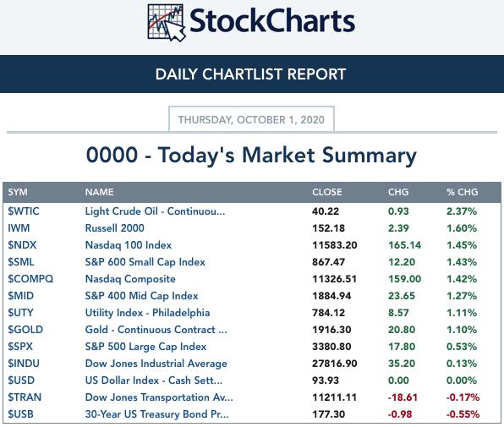Viewport: 504px width, 427px height.
Task: Open the $TRAN symbol link
Action: [25, 397]
